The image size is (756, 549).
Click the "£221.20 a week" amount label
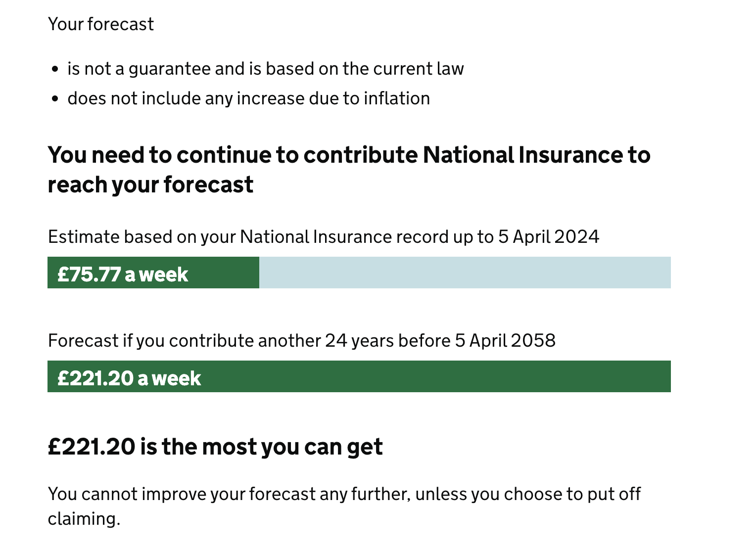(129, 378)
